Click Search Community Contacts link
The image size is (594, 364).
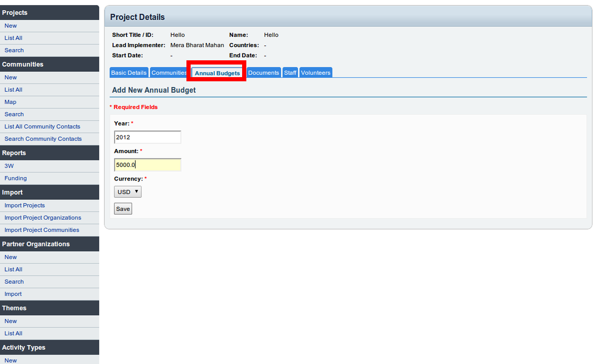[x=43, y=139]
